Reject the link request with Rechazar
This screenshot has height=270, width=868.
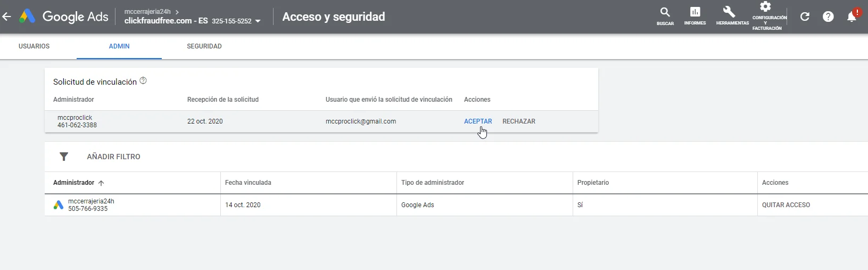519,121
